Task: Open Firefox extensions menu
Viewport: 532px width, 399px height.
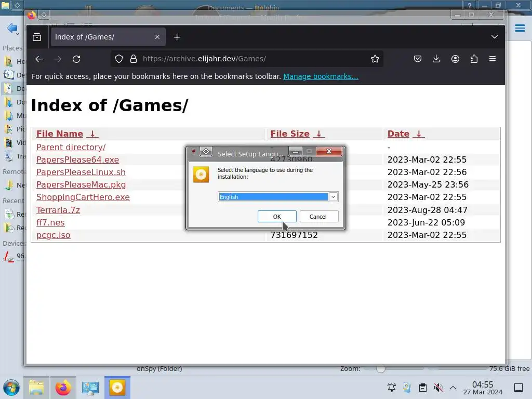Action: 474,59
